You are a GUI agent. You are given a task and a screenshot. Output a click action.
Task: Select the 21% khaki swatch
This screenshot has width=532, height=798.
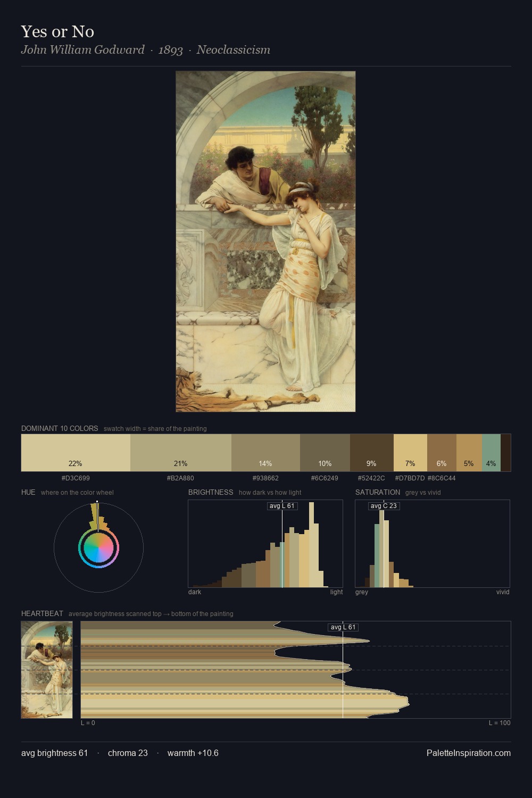point(181,453)
